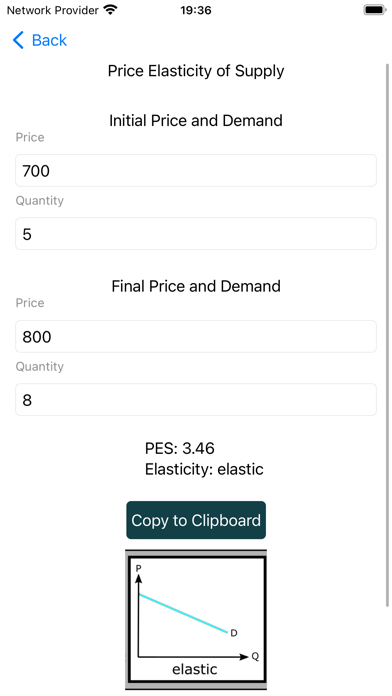The width and height of the screenshot is (392, 696).
Task: Tap the cyan demand line labeled D
Action: tap(184, 613)
